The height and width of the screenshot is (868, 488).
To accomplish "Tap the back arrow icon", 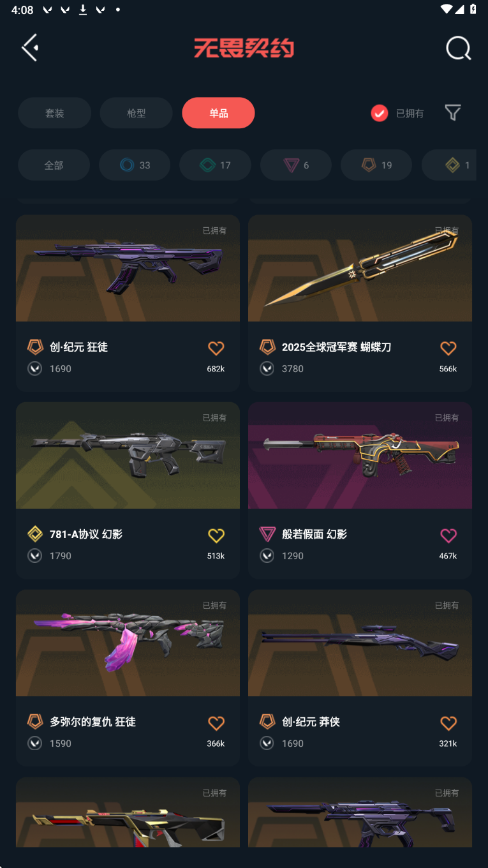I will [30, 48].
